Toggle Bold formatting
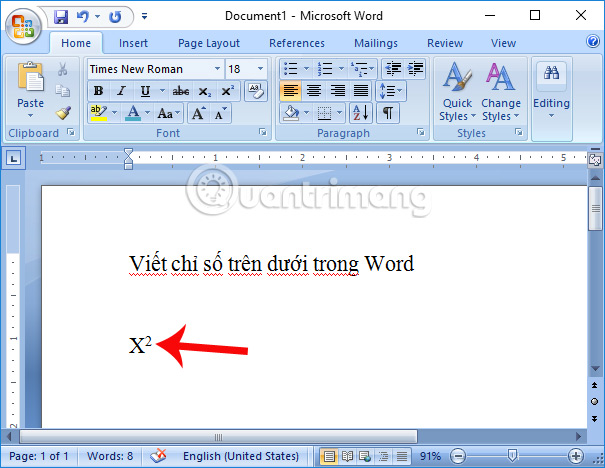605x468 pixels. pos(98,91)
